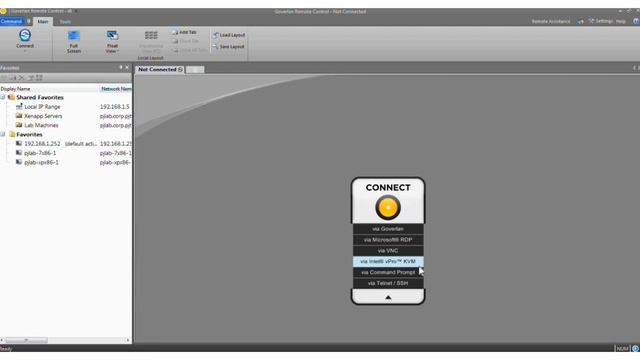This screenshot has height=360, width=640.
Task: Click the yellow CONNECT button
Action: [x=388, y=207]
